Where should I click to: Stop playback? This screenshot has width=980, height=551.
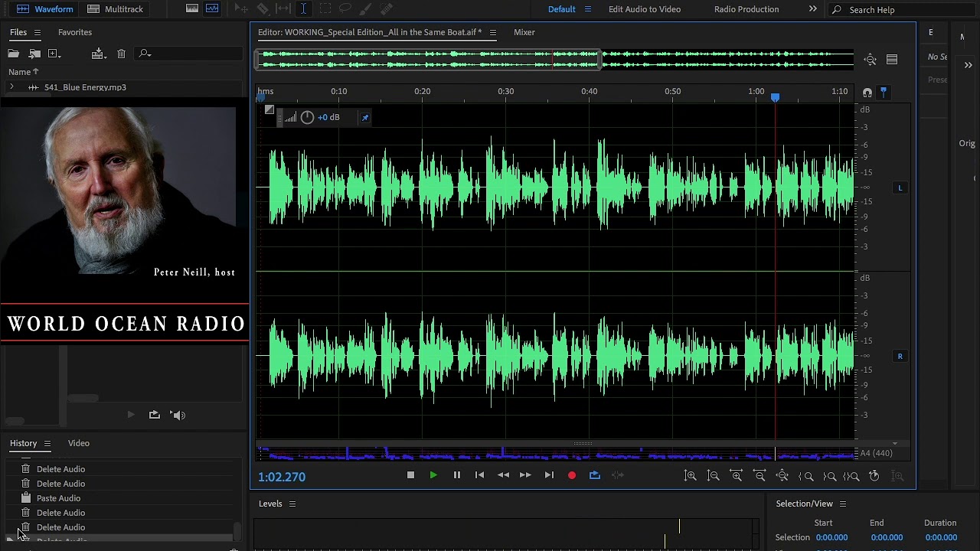point(410,475)
